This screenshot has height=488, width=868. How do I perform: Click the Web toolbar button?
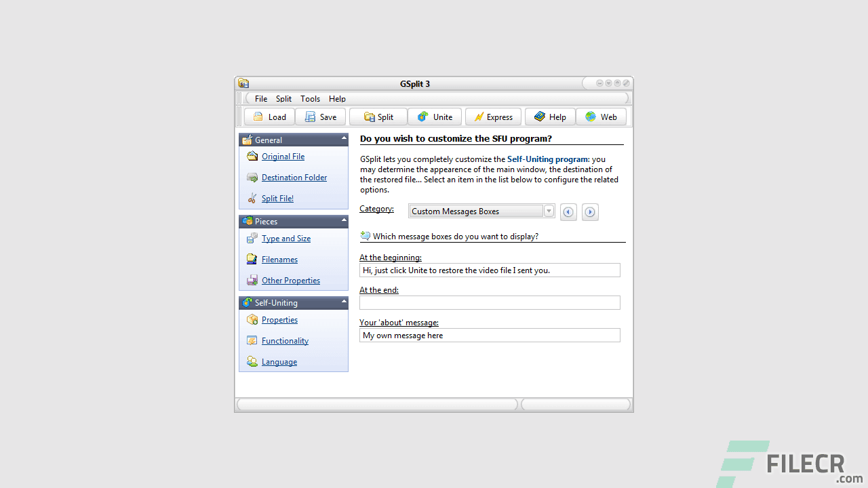pyautogui.click(x=601, y=117)
